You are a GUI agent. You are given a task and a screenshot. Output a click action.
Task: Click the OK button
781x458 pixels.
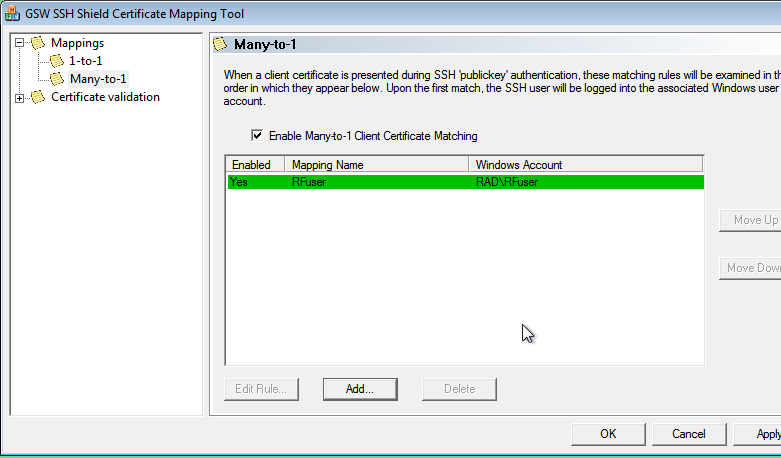pyautogui.click(x=608, y=434)
